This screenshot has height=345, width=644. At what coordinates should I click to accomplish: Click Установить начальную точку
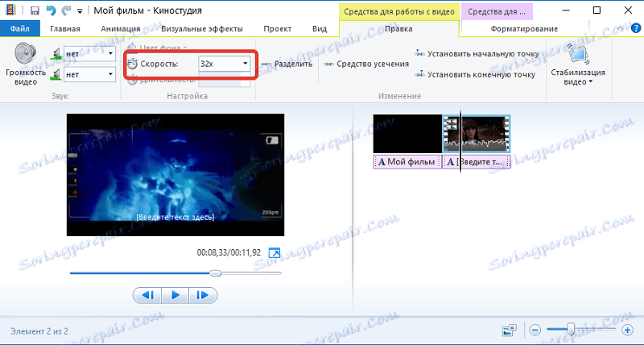(477, 53)
